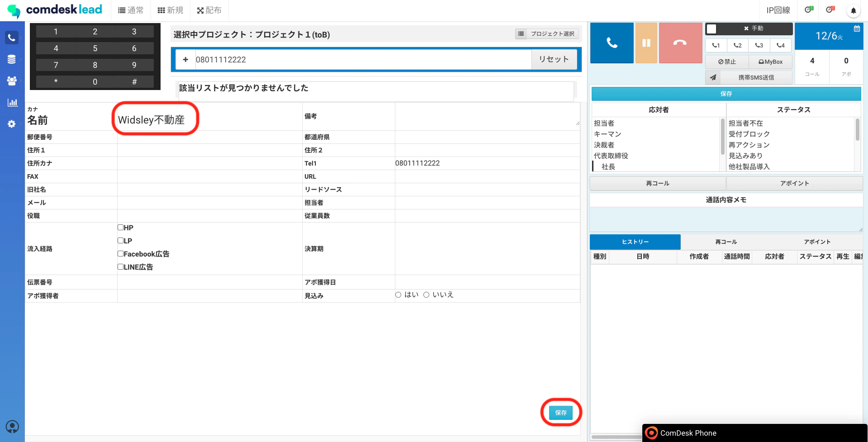
Task: Select the はい radio for 見込み
Action: pos(398,295)
